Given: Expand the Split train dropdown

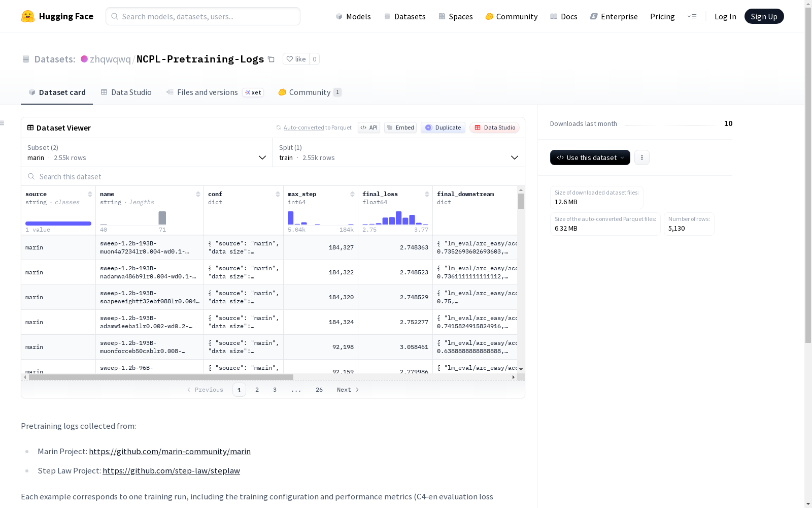Looking at the screenshot, I should pyautogui.click(x=399, y=152).
